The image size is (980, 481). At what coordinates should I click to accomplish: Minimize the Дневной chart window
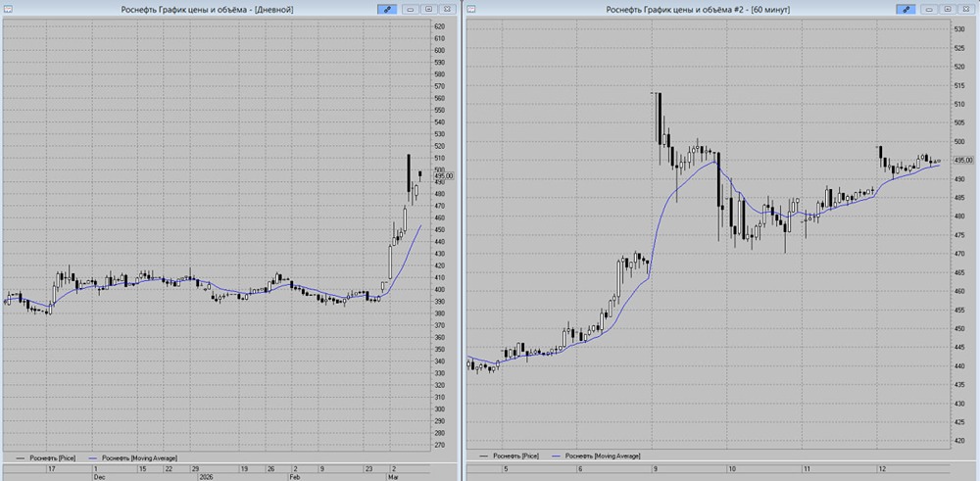411,10
